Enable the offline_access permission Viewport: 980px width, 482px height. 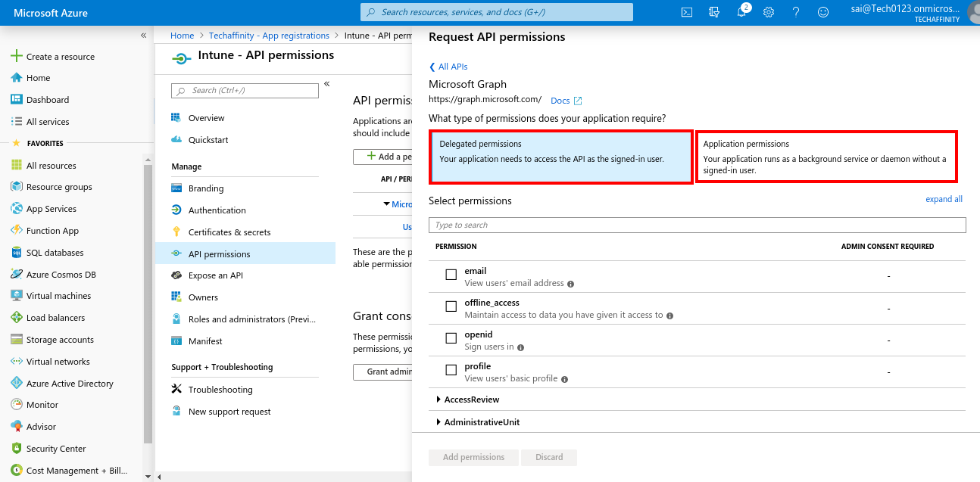(451, 306)
